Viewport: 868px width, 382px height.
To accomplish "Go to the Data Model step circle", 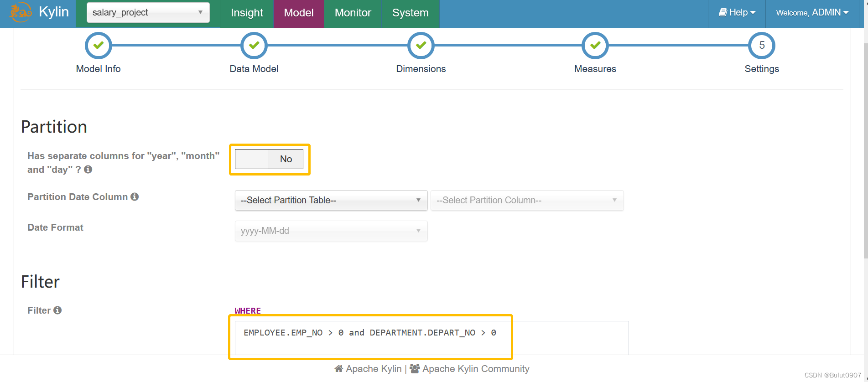I will (254, 46).
